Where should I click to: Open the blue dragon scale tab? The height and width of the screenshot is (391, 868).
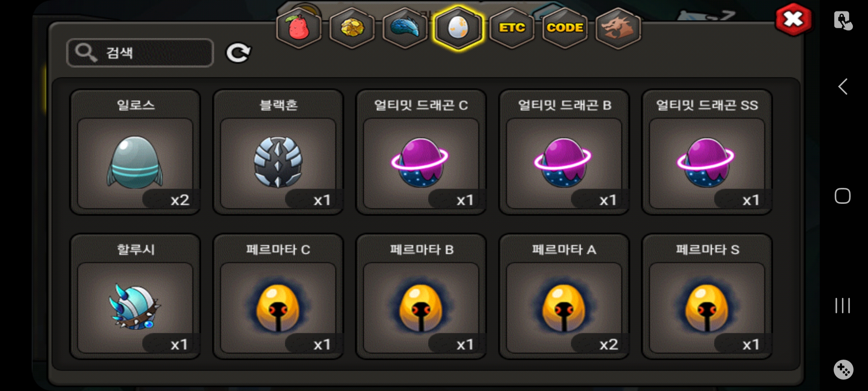[x=405, y=28]
